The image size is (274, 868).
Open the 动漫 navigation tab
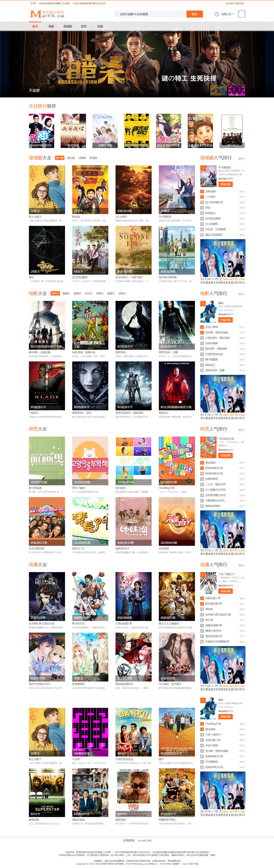click(100, 26)
